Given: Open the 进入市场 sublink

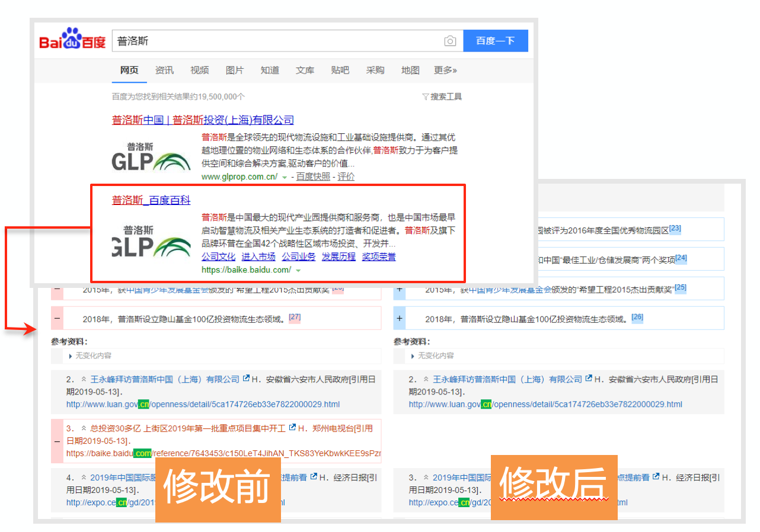Looking at the screenshot, I should (x=258, y=257).
